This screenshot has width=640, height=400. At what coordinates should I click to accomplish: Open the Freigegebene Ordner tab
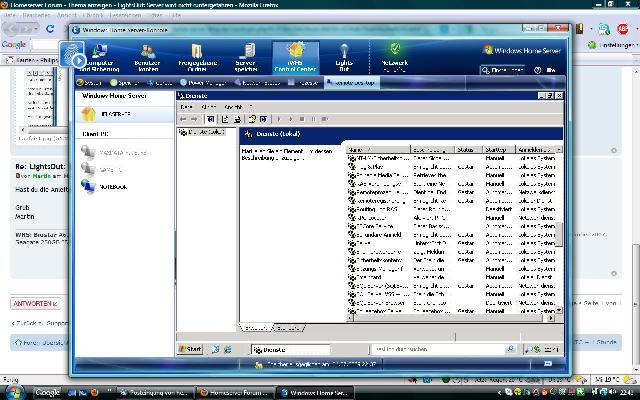[x=198, y=57]
